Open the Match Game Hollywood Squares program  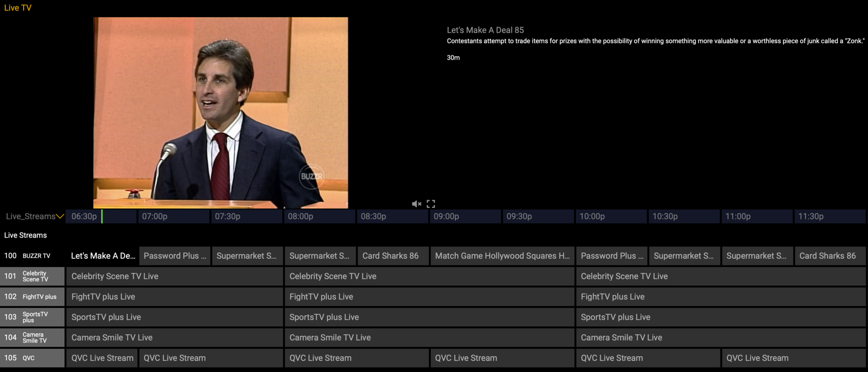point(503,256)
